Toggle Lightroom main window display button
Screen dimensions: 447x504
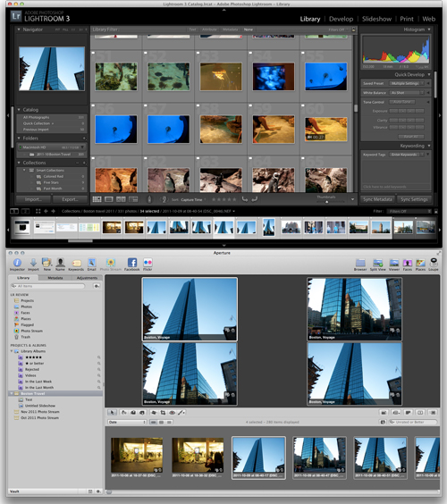tap(14, 211)
